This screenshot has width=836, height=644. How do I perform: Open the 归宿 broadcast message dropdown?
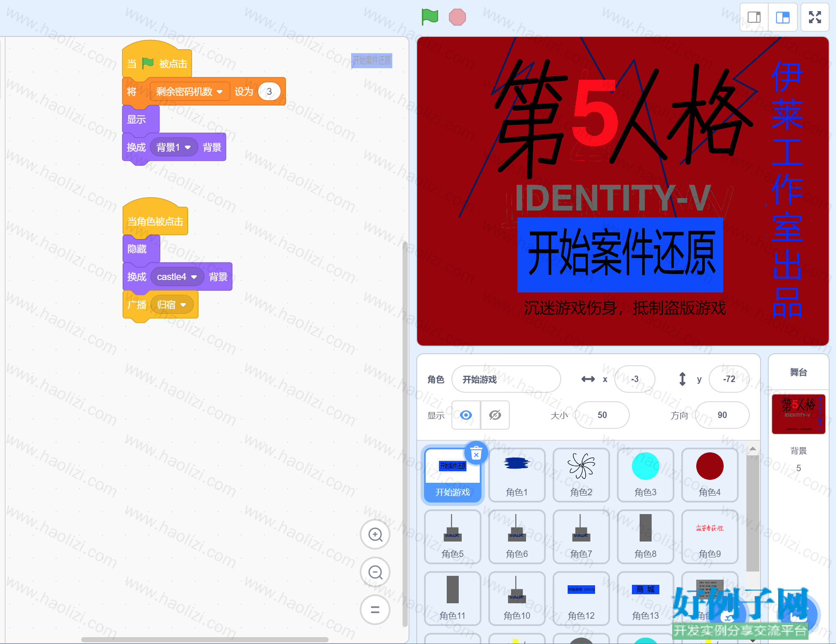pyautogui.click(x=171, y=304)
